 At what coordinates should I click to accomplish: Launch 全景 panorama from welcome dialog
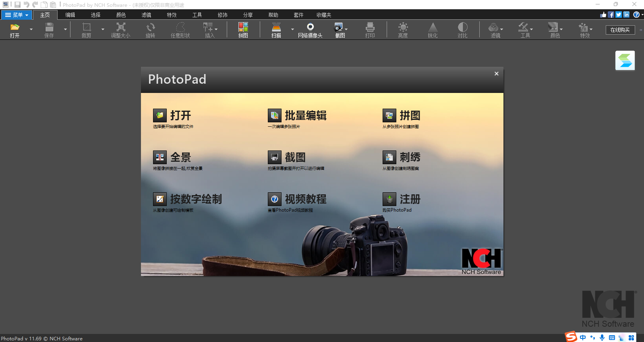pos(180,157)
